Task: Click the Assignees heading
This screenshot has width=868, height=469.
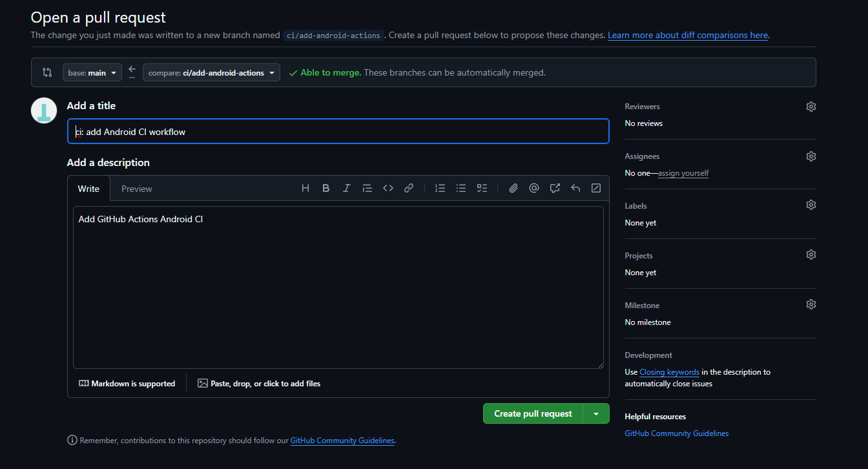Action: coord(642,156)
